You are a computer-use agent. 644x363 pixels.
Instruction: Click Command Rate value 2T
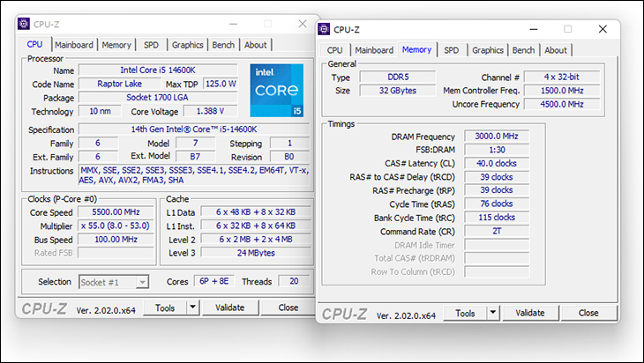click(x=497, y=231)
